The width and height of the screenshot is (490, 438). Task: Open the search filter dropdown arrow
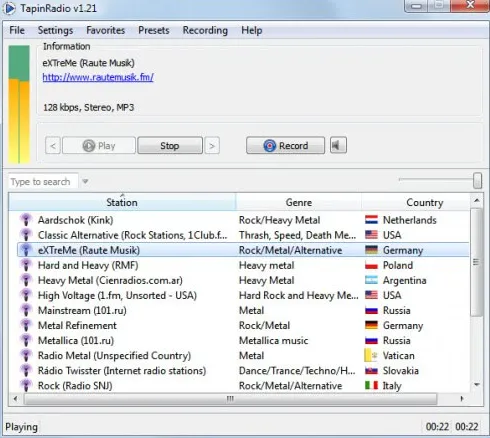pyautogui.click(x=85, y=181)
